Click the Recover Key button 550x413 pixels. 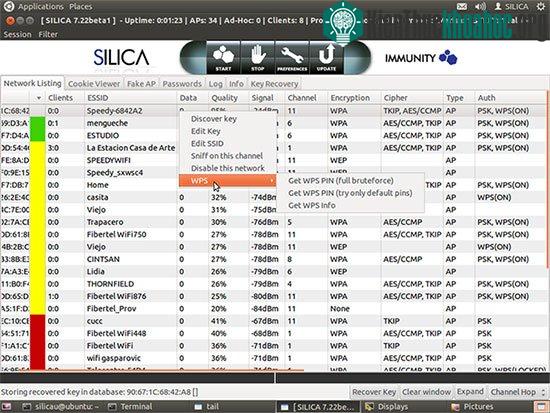pyautogui.click(x=374, y=392)
